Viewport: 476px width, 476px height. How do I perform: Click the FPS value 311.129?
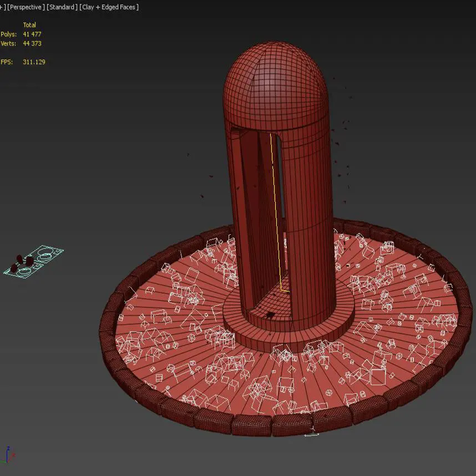[x=34, y=62]
